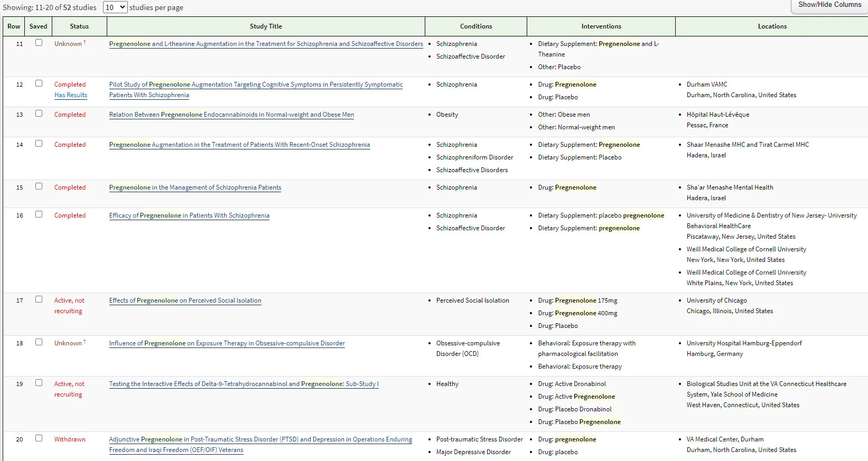Click the Withdrawn status in row 20
The height and width of the screenshot is (461, 868).
[70, 439]
